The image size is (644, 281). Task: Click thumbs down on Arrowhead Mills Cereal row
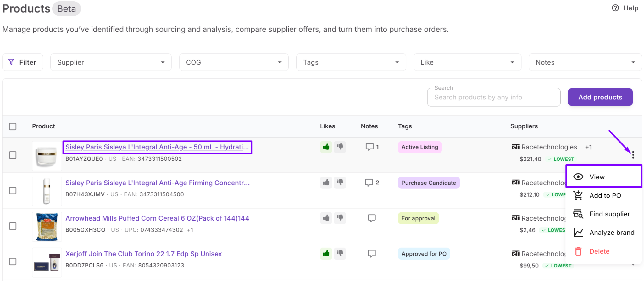click(340, 218)
